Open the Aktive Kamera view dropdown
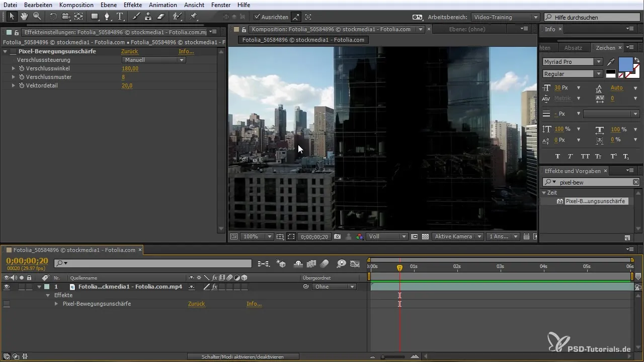Viewport: 644px width, 362px height. click(x=457, y=236)
